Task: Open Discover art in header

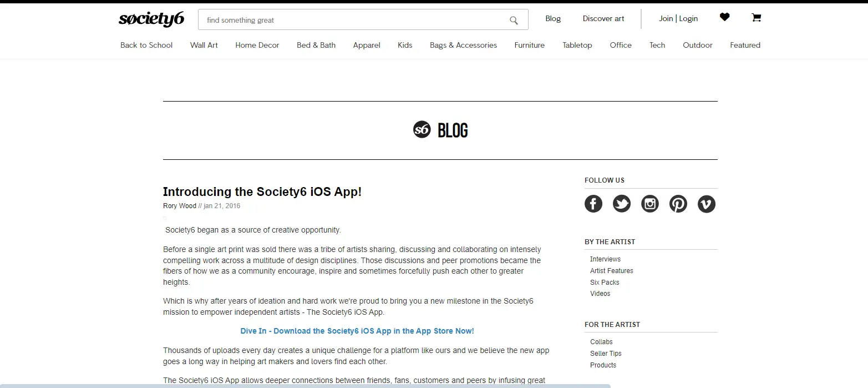Action: click(603, 18)
